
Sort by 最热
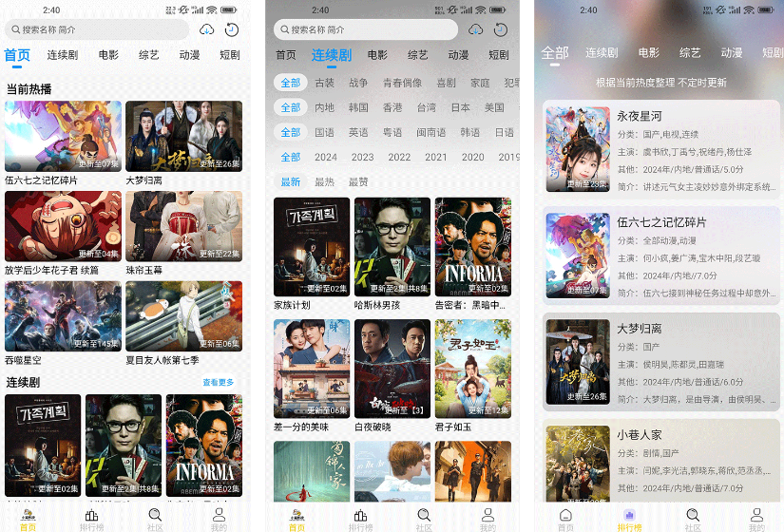tap(324, 182)
